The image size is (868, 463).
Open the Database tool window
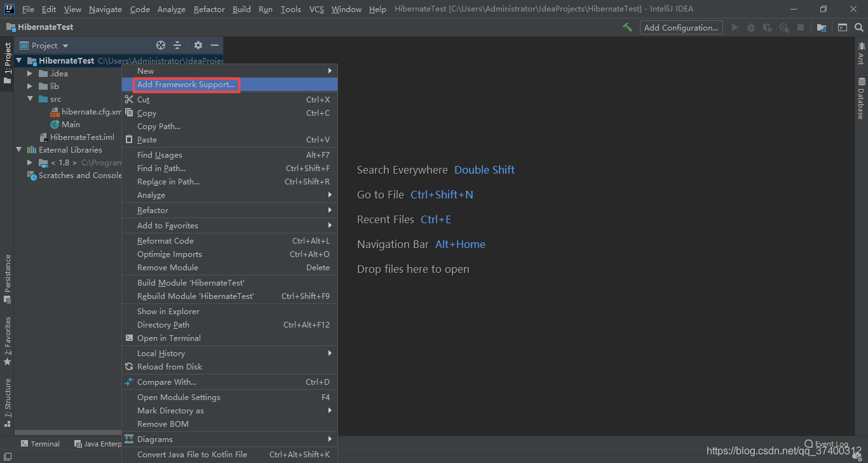tap(862, 98)
